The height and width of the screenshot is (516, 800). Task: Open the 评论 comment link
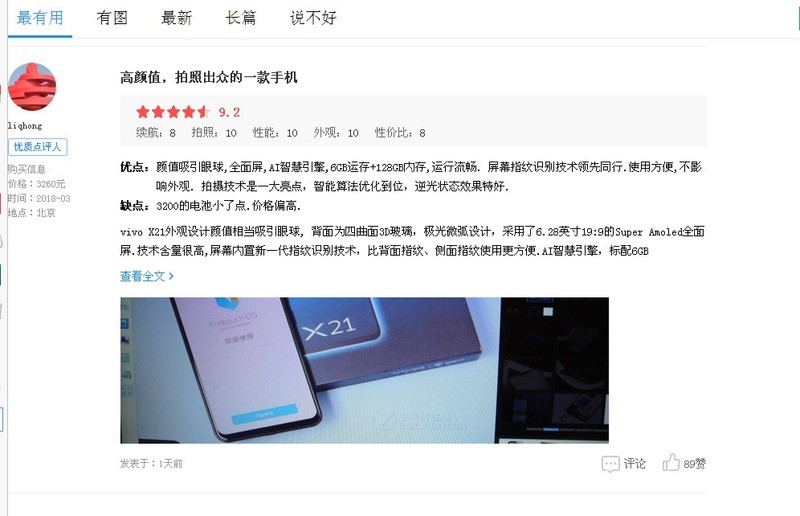click(x=634, y=463)
